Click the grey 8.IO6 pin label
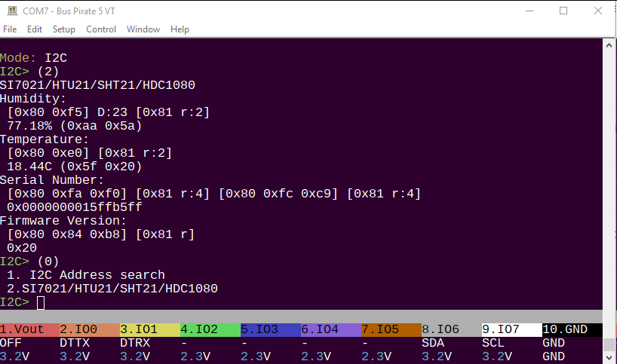The image size is (617, 364). [x=451, y=329]
